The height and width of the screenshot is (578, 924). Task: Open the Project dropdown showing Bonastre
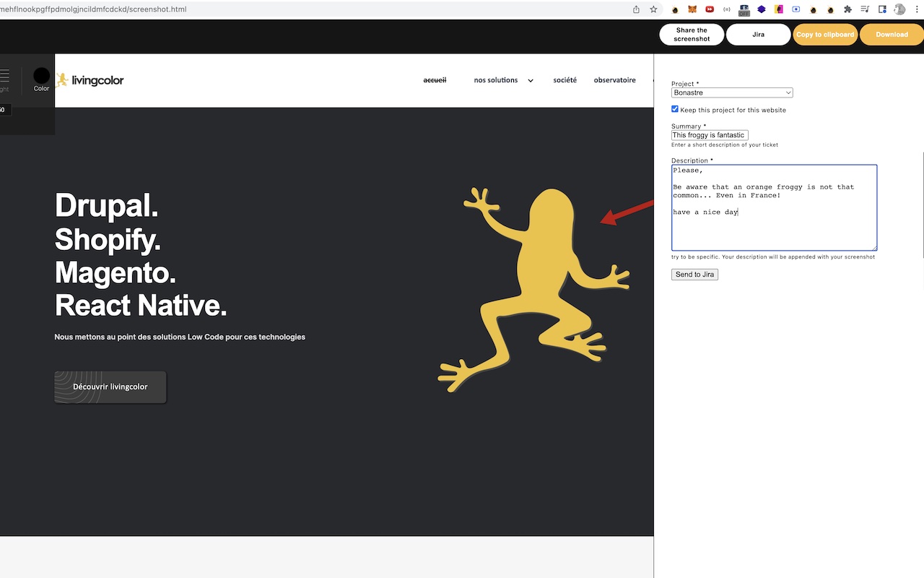point(732,92)
